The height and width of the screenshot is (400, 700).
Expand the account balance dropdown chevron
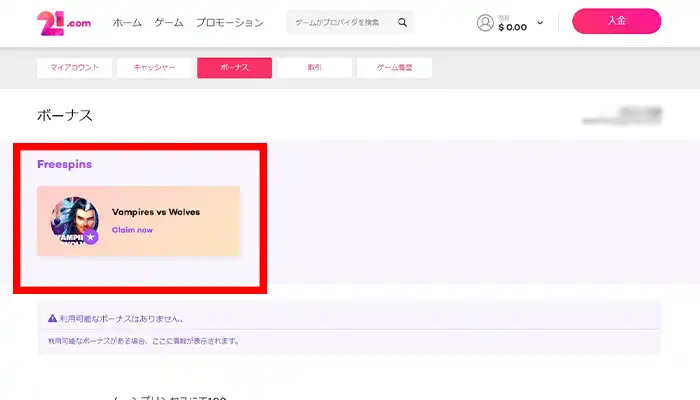tap(540, 23)
